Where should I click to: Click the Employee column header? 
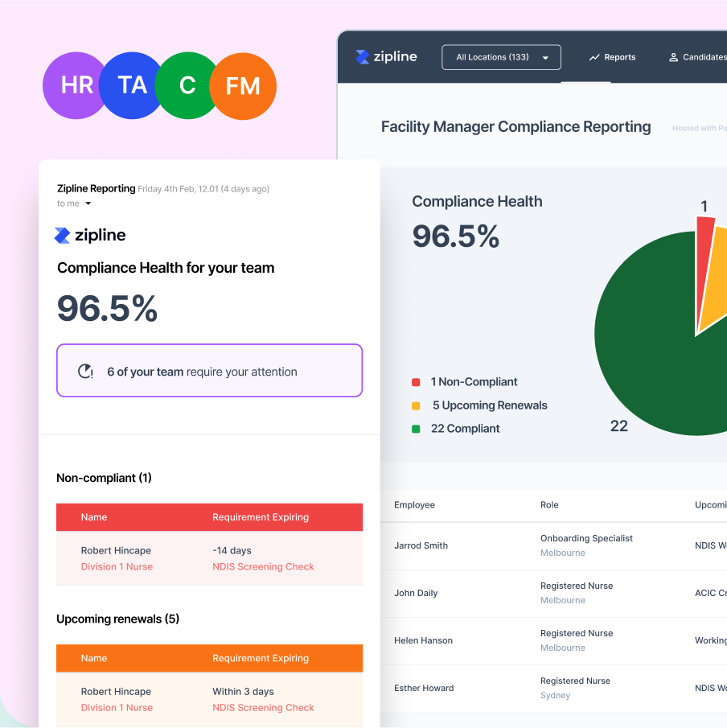[414, 504]
